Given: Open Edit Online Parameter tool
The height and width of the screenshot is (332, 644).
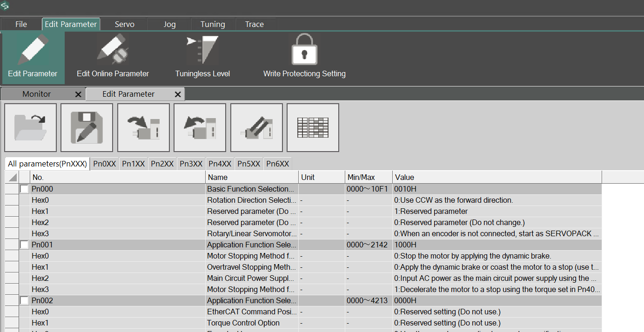Looking at the screenshot, I should pyautogui.click(x=113, y=56).
